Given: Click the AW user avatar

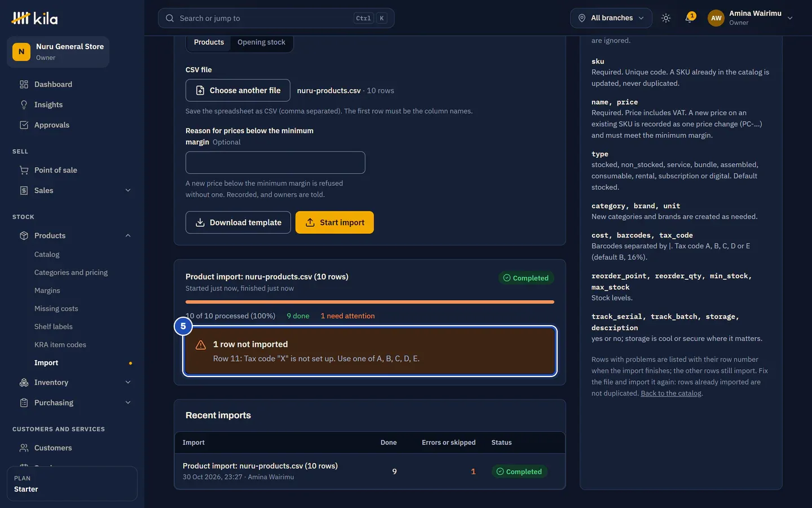Looking at the screenshot, I should pyautogui.click(x=716, y=18).
